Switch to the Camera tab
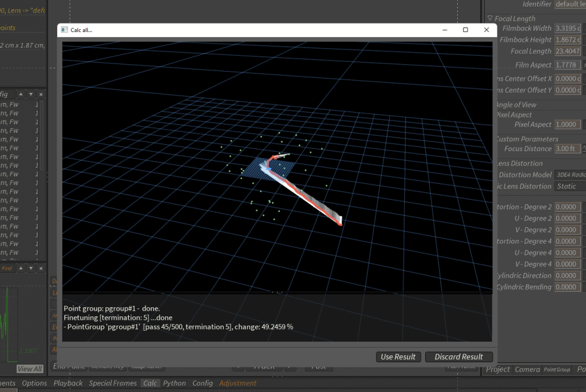Image resolution: width=586 pixels, height=392 pixels. tap(527, 369)
